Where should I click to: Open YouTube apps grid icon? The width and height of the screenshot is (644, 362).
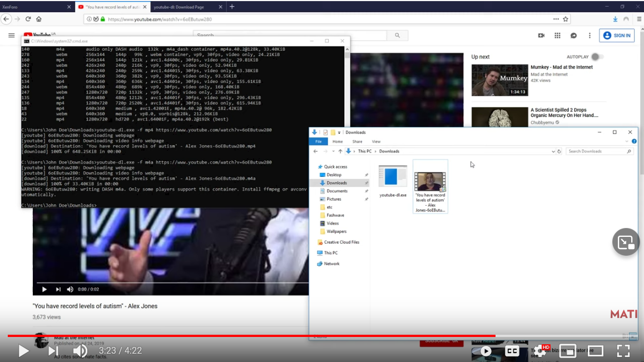click(x=557, y=36)
